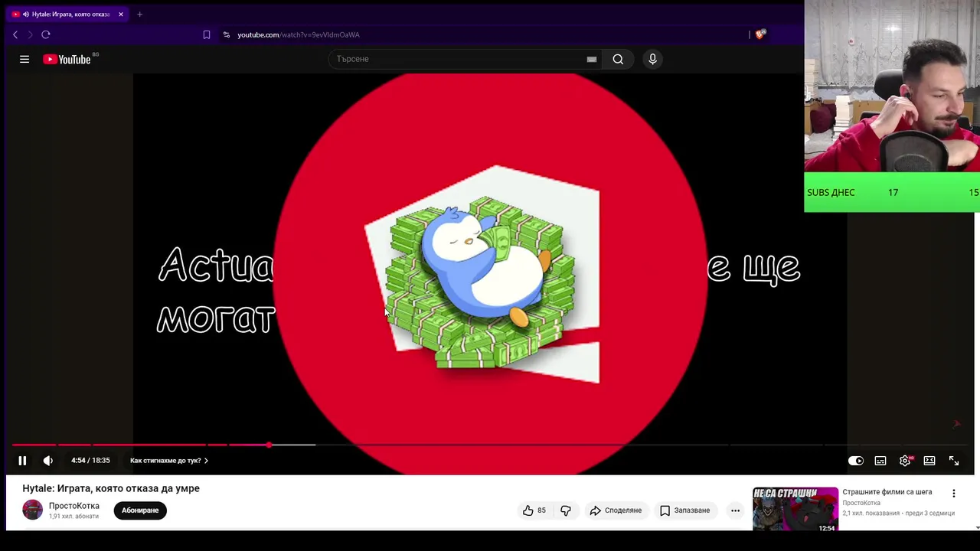This screenshot has height=551, width=980.
Task: Go back in the browser
Action: tap(15, 34)
